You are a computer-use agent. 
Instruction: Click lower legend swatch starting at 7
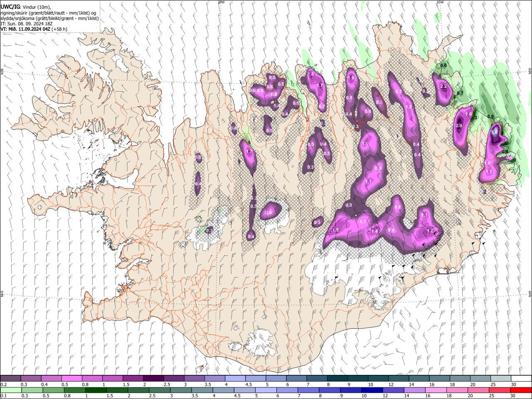click(x=308, y=390)
